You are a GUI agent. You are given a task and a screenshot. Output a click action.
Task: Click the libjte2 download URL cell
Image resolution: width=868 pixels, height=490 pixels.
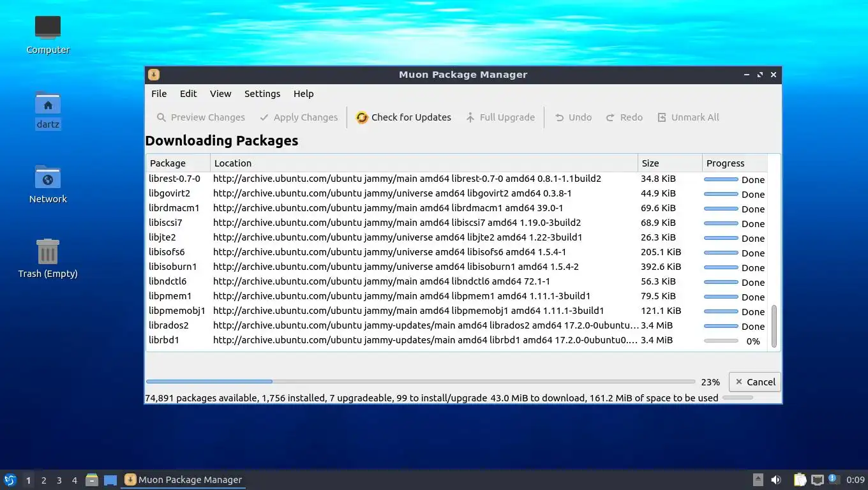pos(398,237)
